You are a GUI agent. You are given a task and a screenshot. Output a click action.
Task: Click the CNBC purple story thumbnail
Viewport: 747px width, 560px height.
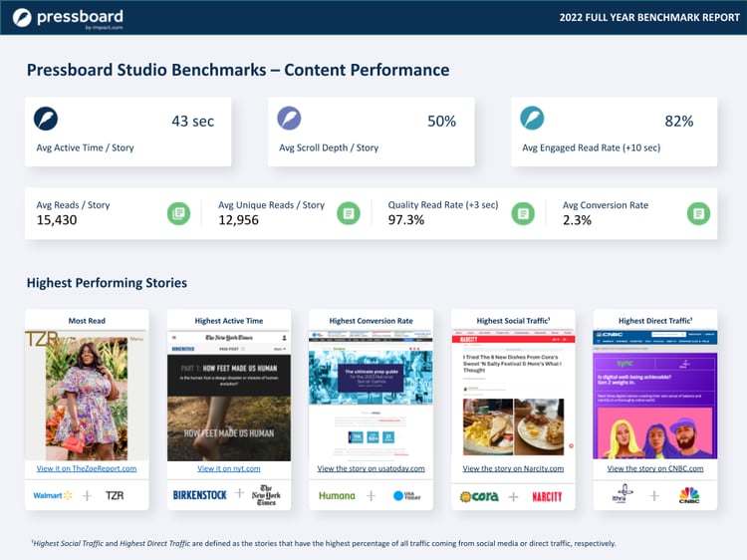coord(655,396)
